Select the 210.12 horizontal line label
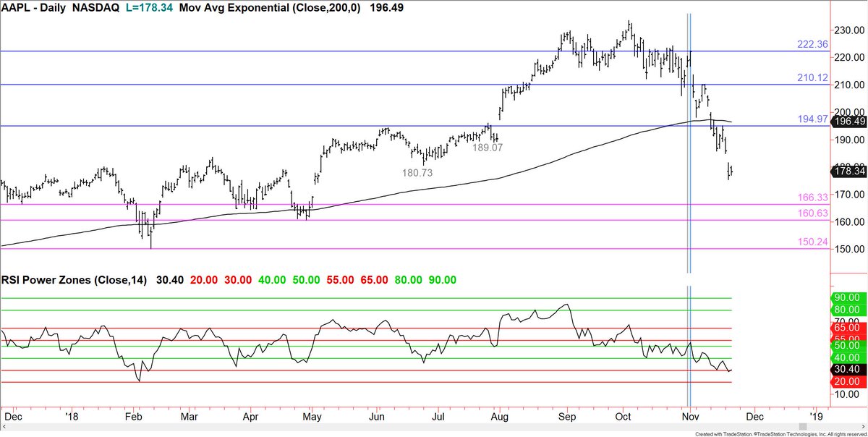This screenshot has width=868, height=437. [812, 77]
